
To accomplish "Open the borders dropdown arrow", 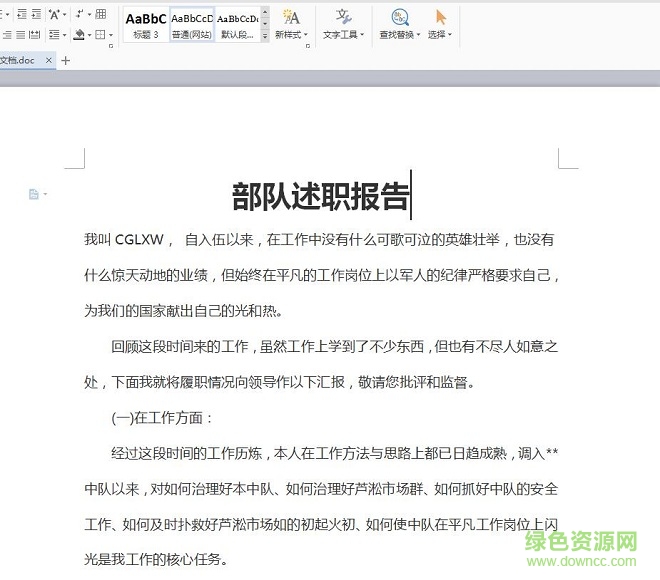I will pos(111,35).
